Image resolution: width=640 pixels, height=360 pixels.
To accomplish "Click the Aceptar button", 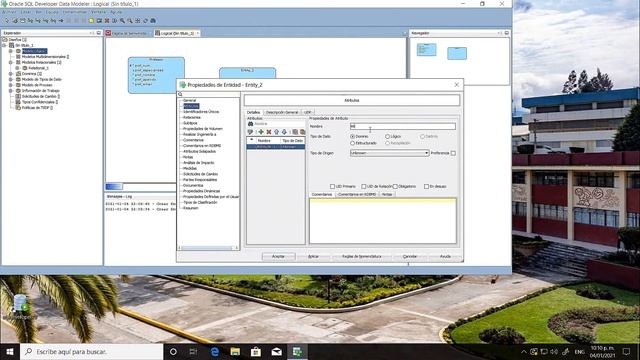I will 278,257.
